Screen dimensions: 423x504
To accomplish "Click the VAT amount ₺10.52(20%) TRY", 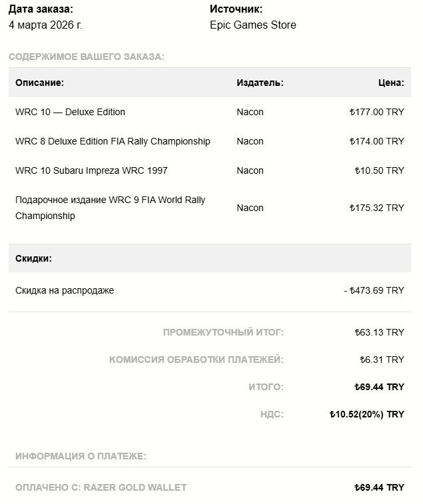I will (x=366, y=414).
